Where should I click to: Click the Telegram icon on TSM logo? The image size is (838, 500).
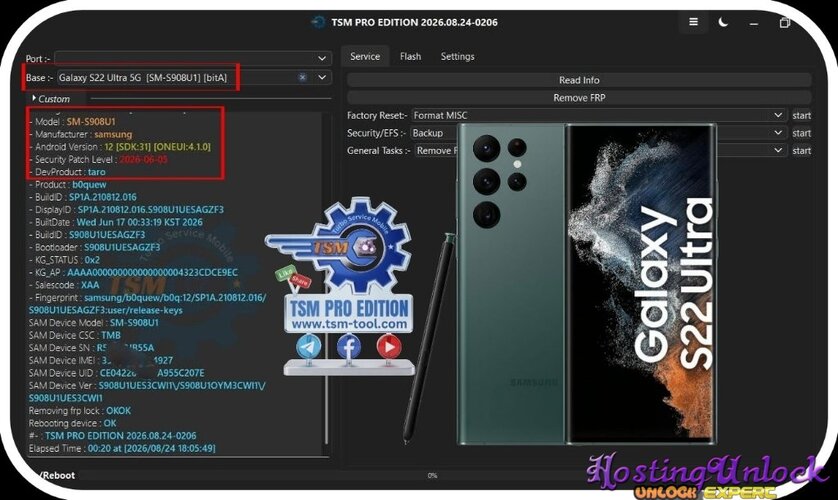click(x=308, y=347)
